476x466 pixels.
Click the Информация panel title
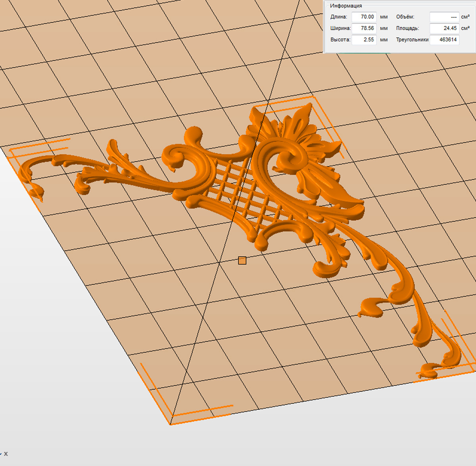[x=346, y=6]
